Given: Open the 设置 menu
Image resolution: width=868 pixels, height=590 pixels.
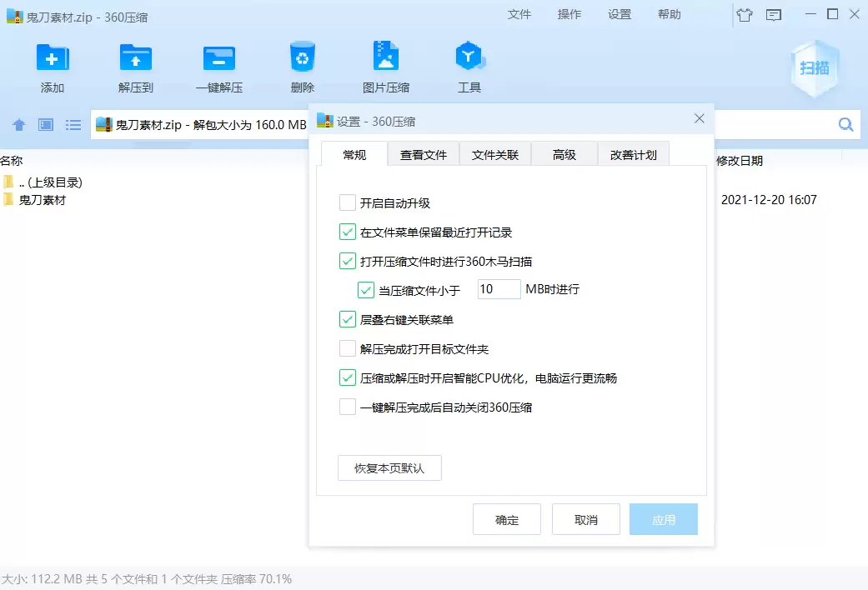Looking at the screenshot, I should pyautogui.click(x=620, y=14).
